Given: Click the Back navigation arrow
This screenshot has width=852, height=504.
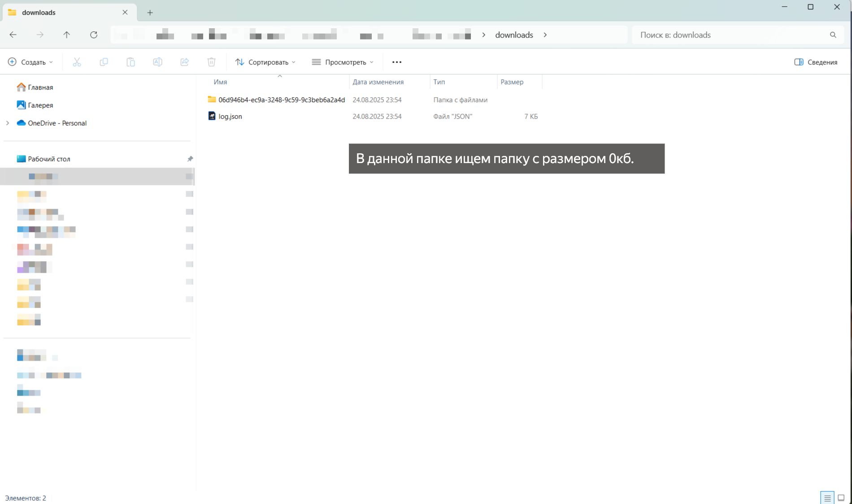Looking at the screenshot, I should point(13,35).
